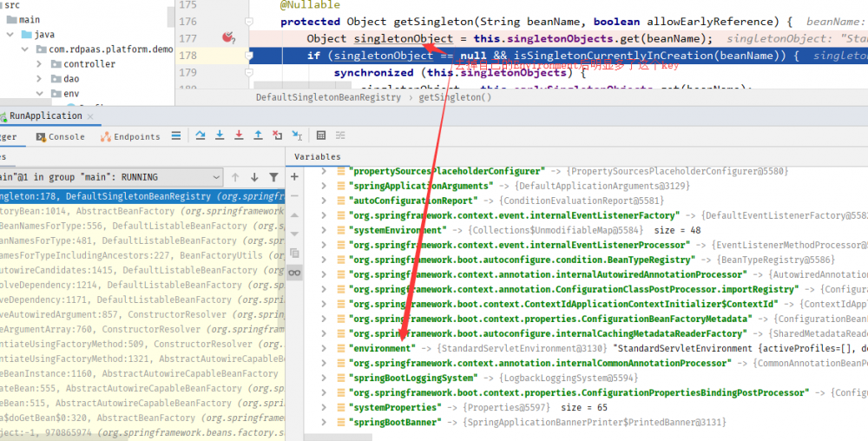Click the Step Out arrow icon
The width and height of the screenshot is (868, 441).
click(x=258, y=135)
